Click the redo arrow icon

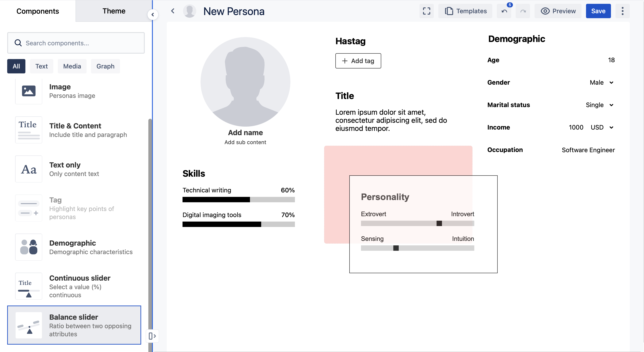click(x=523, y=11)
